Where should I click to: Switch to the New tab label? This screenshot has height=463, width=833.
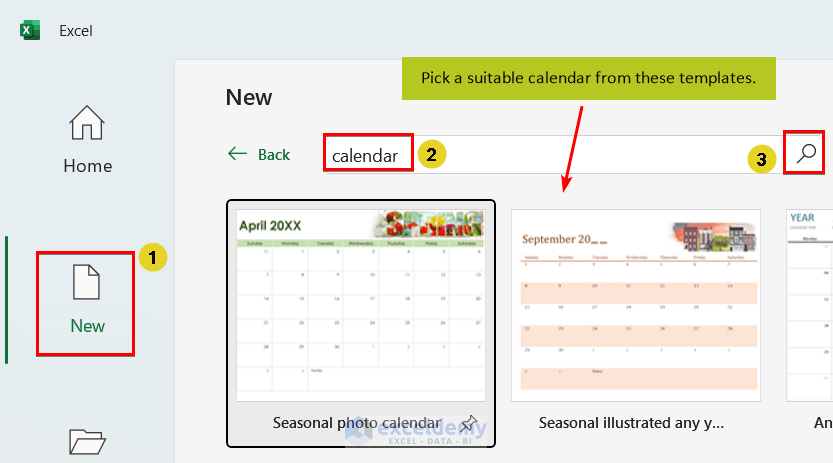[87, 326]
